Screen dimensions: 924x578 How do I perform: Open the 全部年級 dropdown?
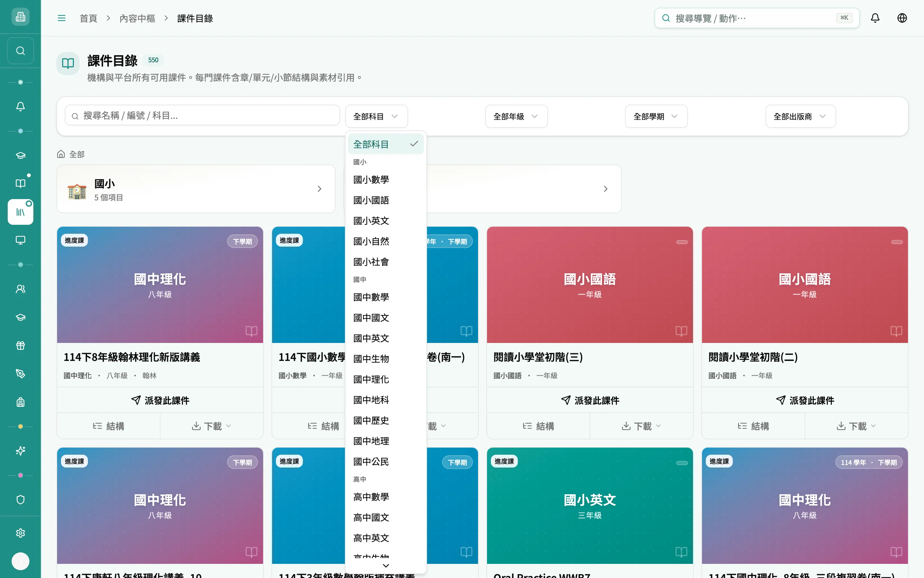(x=516, y=116)
